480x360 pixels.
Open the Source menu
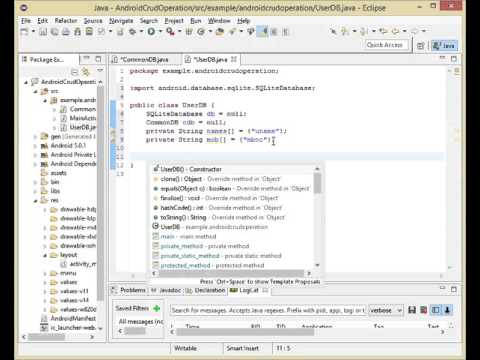click(x=93, y=21)
